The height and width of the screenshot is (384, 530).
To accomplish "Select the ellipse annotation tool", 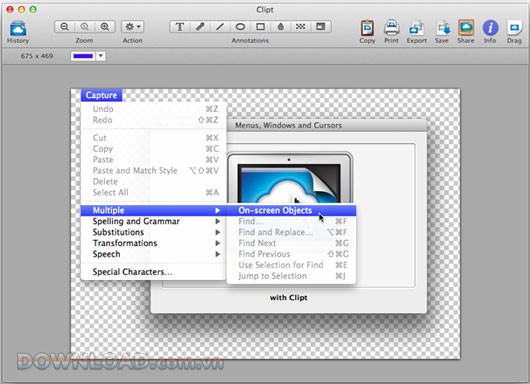I will (x=240, y=27).
